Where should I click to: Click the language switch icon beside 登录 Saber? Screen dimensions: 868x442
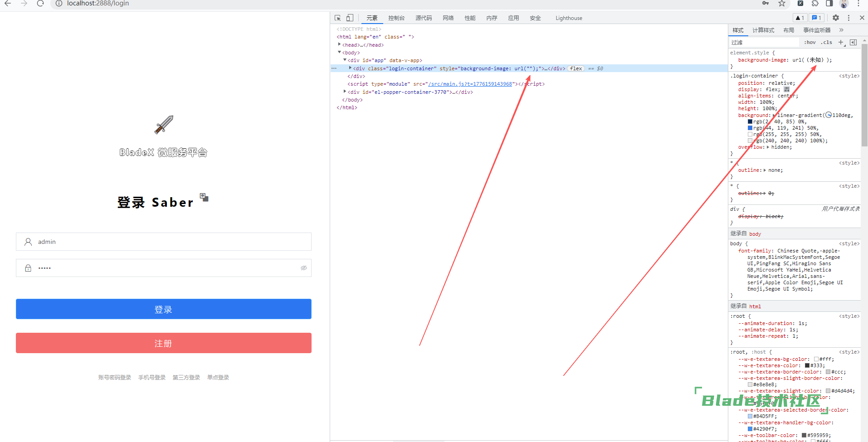pyautogui.click(x=204, y=197)
